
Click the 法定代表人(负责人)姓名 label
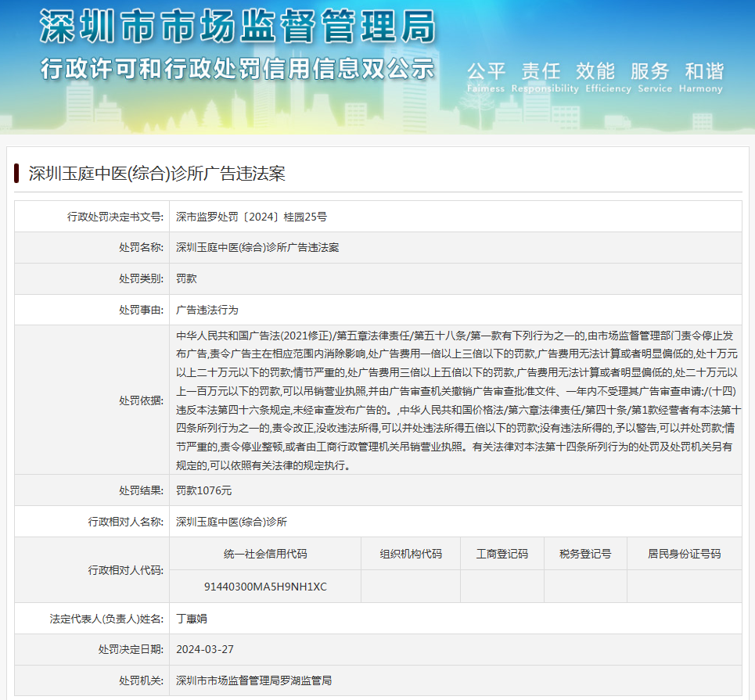pos(106,619)
